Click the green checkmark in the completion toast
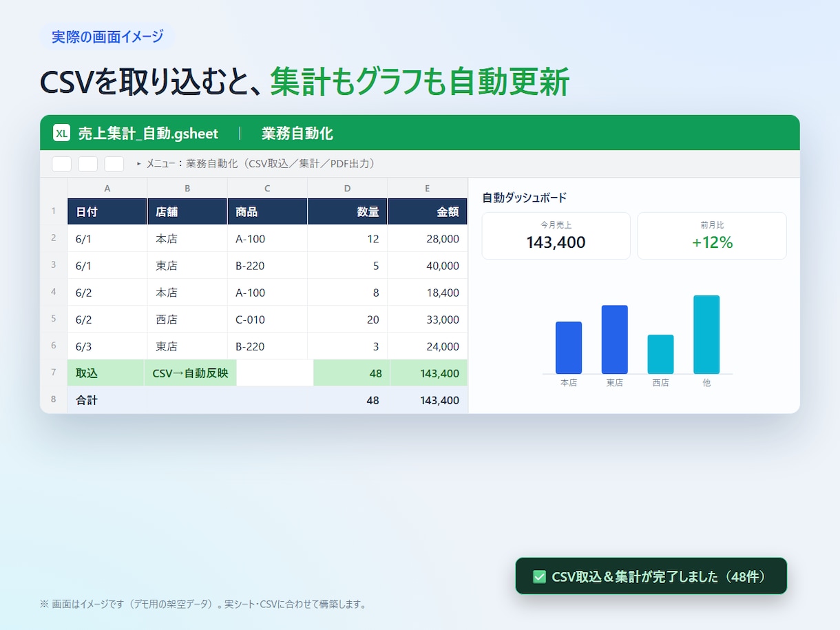The image size is (840, 630). coord(540,576)
